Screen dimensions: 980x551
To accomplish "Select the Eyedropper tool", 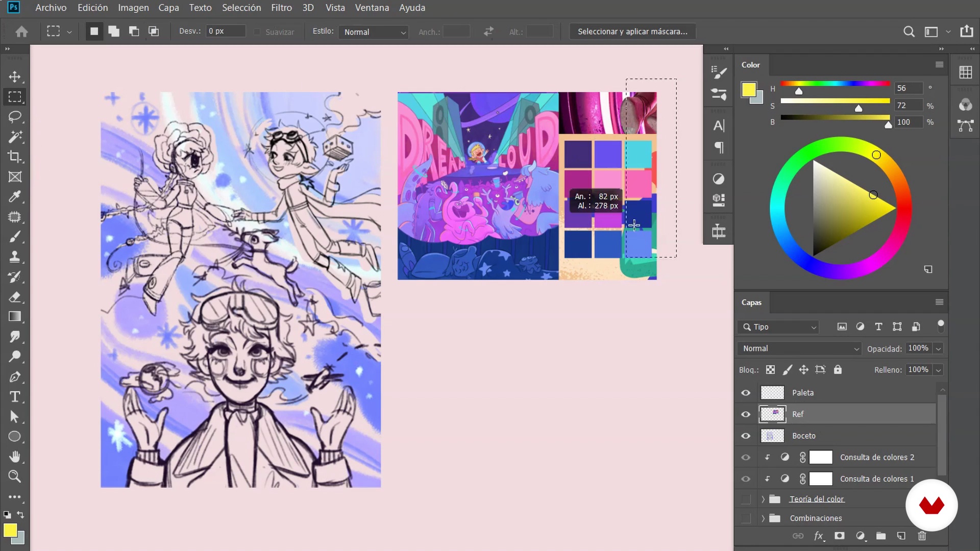I will pos(15,197).
